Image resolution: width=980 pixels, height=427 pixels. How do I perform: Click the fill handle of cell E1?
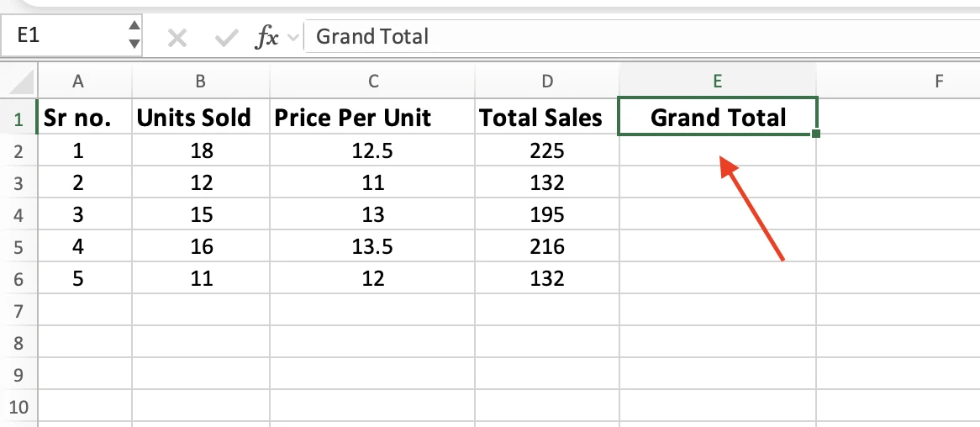tap(816, 133)
